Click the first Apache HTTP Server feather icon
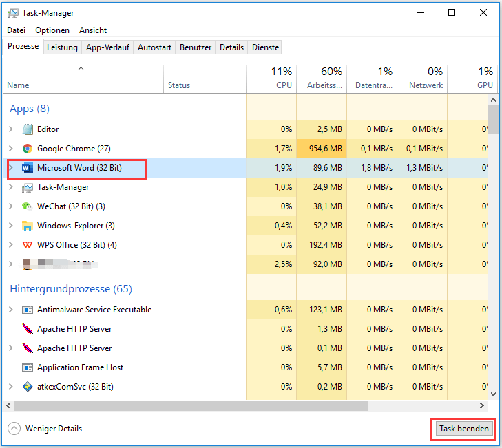The image size is (502, 448). pyautogui.click(x=28, y=329)
